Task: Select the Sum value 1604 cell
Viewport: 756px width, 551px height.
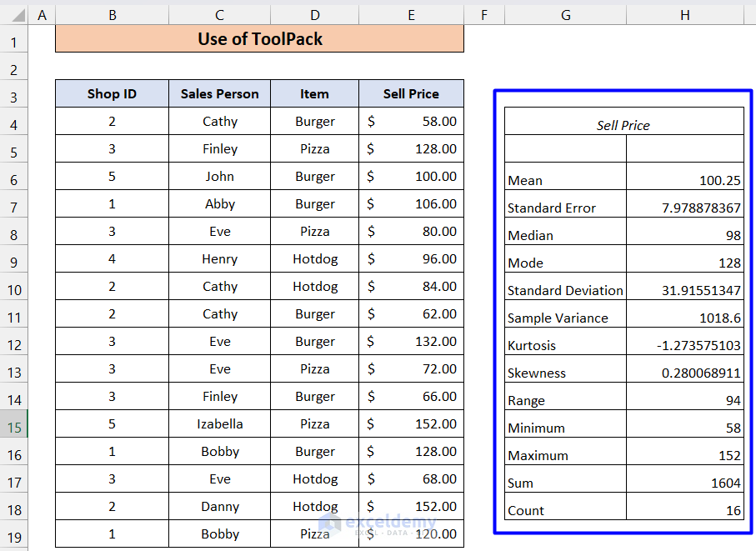Action: coord(684,483)
